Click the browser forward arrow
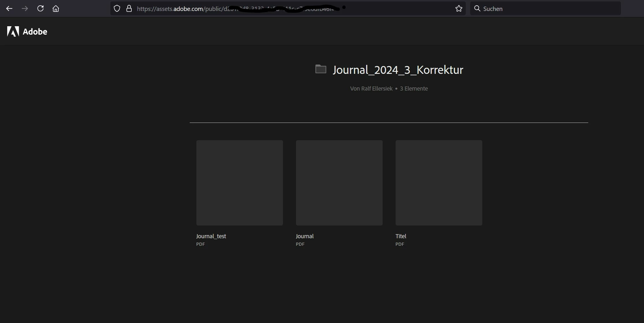 pyautogui.click(x=25, y=9)
